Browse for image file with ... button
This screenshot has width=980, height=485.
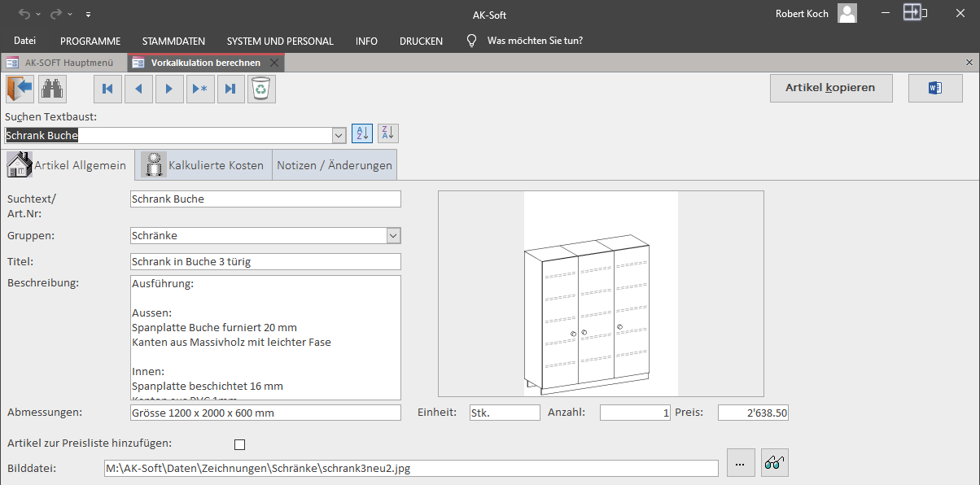[739, 463]
